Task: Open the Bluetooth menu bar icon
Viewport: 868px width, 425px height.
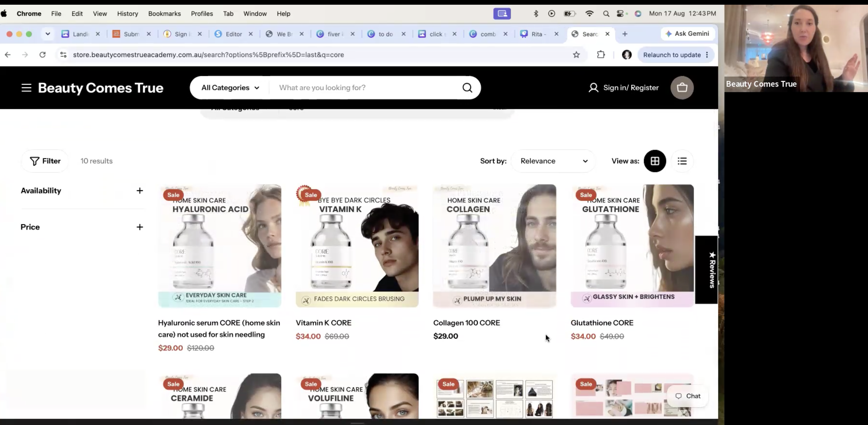Action: coord(536,14)
